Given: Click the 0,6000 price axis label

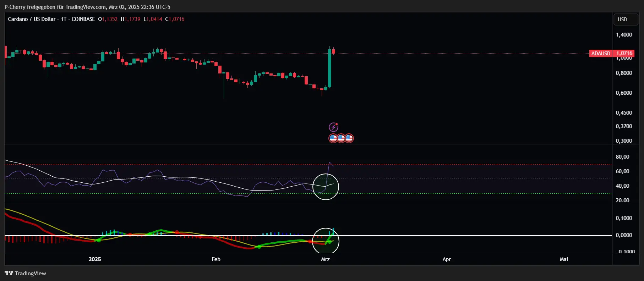Looking at the screenshot, I should click(x=624, y=93).
